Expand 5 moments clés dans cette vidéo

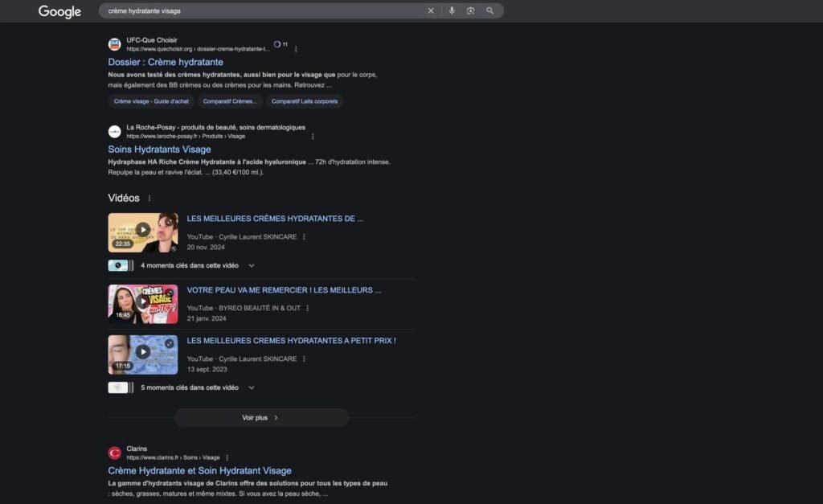coord(252,387)
